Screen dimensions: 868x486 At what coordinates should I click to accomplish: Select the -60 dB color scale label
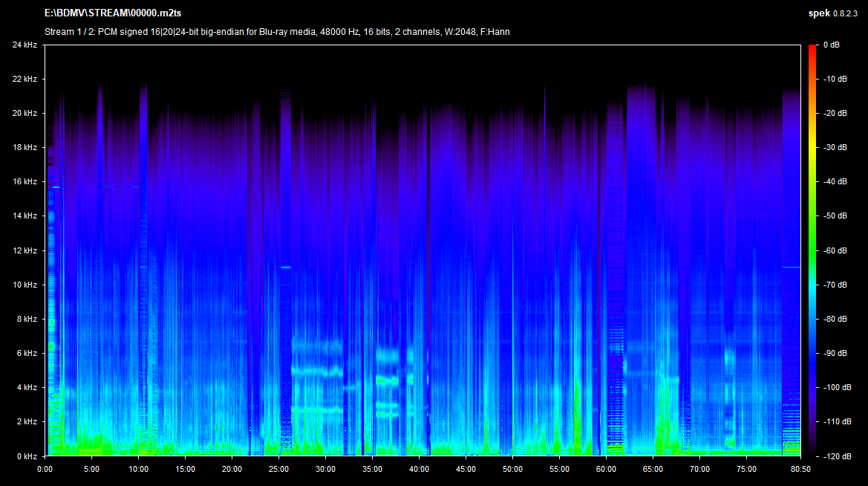[834, 250]
